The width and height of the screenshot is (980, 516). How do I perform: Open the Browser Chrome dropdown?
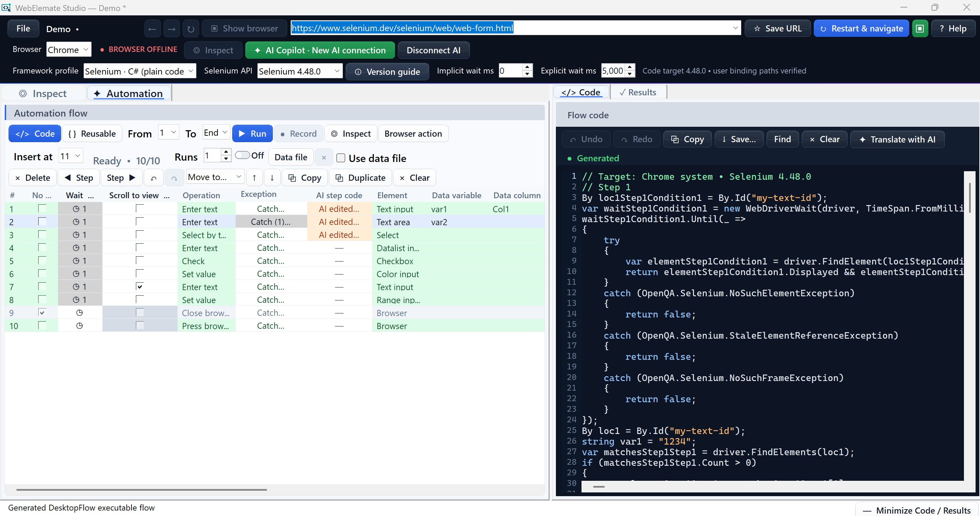tap(69, 50)
